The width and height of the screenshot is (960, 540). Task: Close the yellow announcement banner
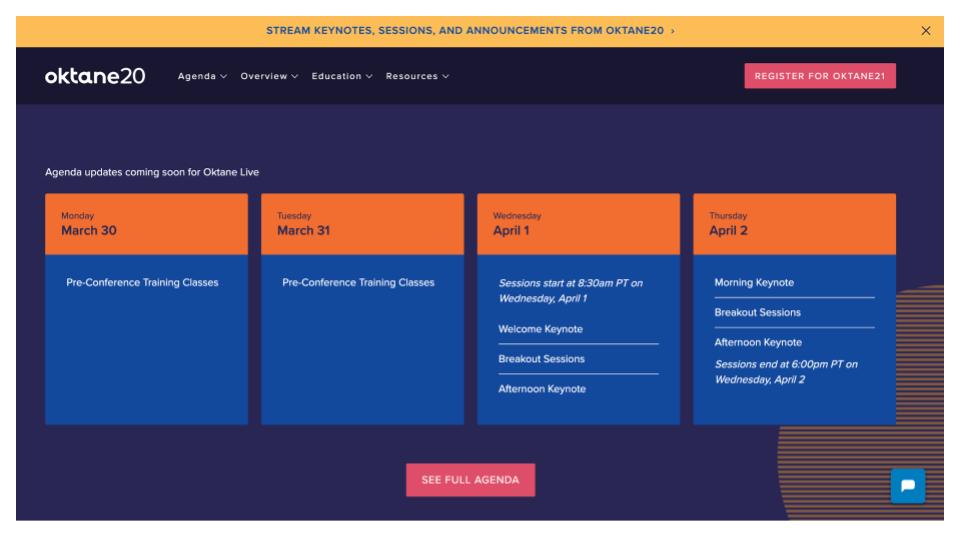[925, 31]
